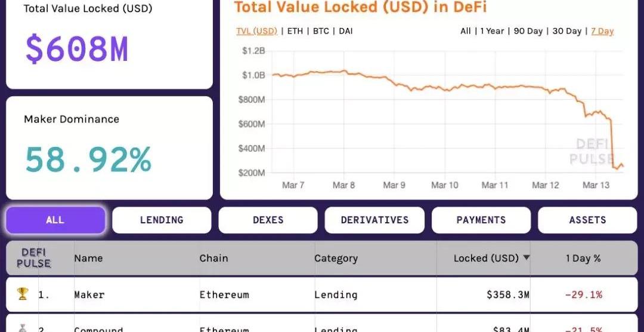
Task: Filter by the PAYMENTS category
Action: (481, 220)
